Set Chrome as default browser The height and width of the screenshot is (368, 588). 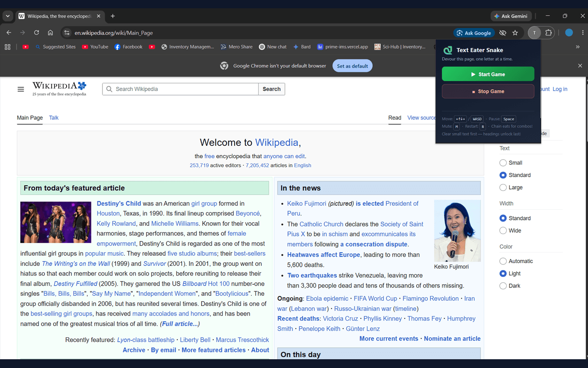point(352,66)
